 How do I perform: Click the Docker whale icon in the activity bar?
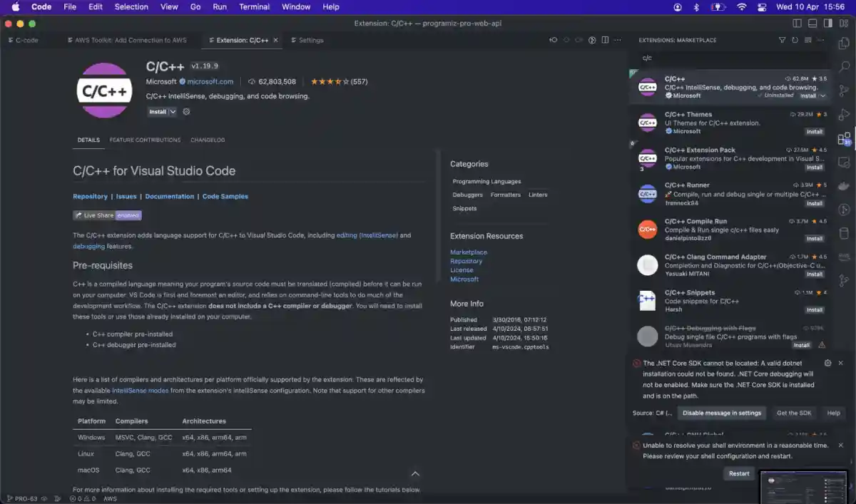[x=844, y=185]
